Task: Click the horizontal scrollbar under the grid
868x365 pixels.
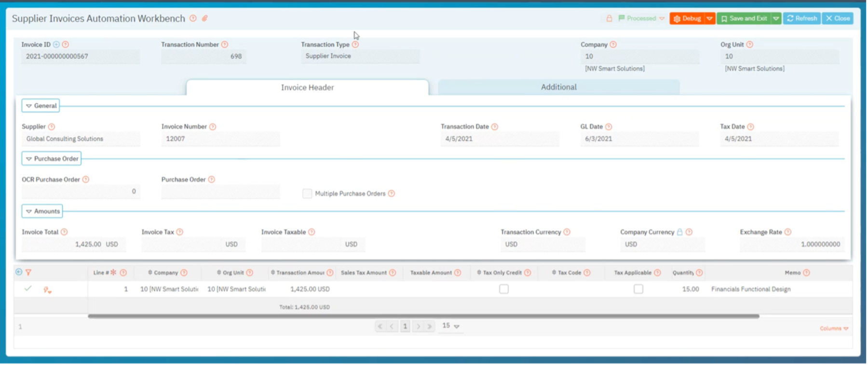Action: 423,316
